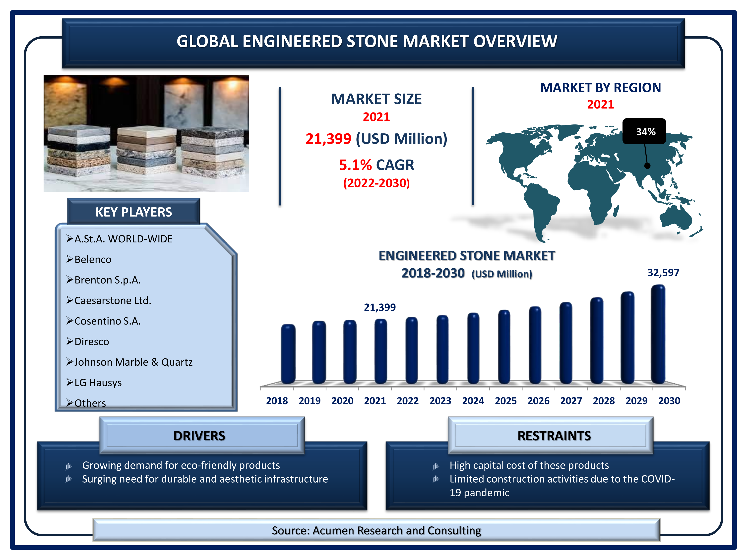Click the Asia marker dot on map
Screen dimensions: 747x560
pos(647,166)
